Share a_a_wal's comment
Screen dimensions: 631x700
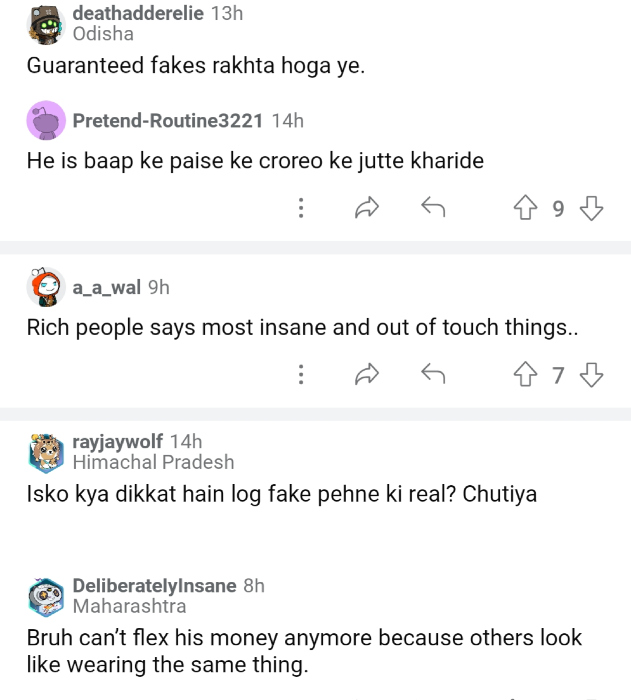tap(367, 375)
